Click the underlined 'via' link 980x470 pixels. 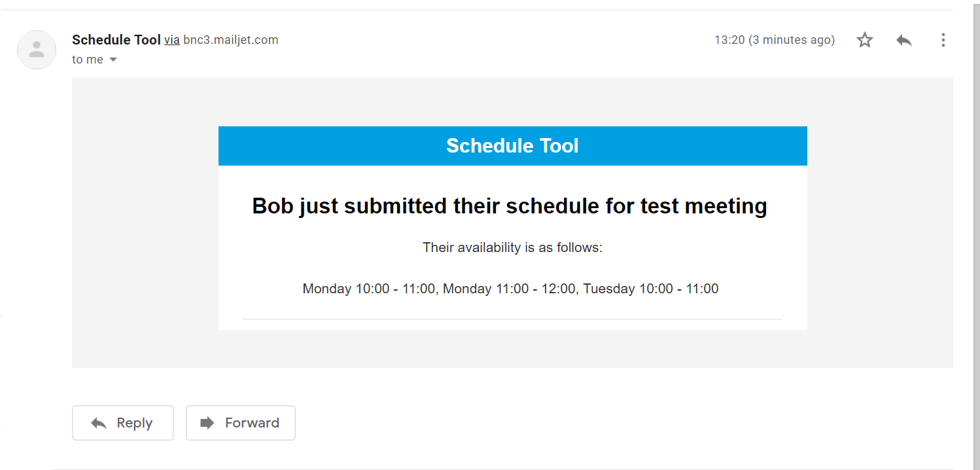coord(171,39)
